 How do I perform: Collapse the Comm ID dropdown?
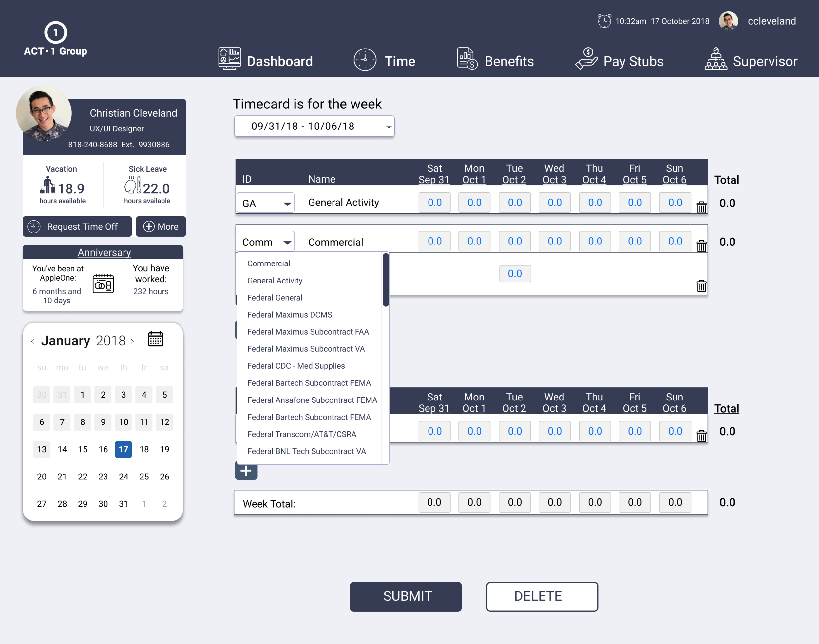[x=287, y=243]
